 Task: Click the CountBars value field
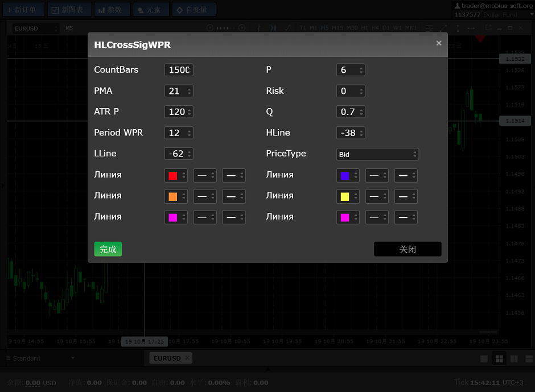click(x=179, y=70)
